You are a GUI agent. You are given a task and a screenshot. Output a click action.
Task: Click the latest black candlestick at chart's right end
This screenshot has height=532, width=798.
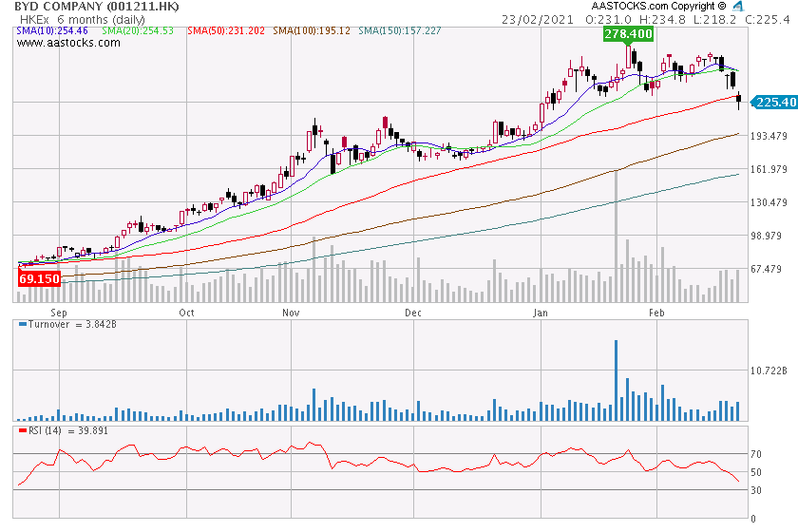click(738, 101)
